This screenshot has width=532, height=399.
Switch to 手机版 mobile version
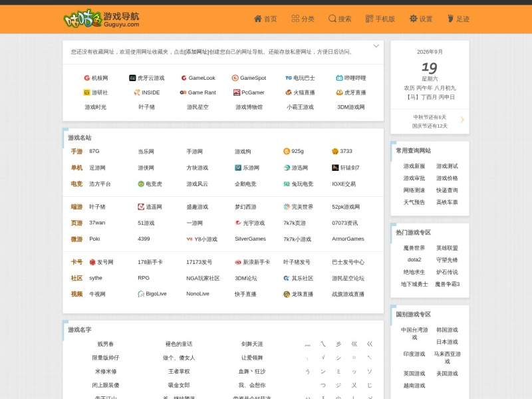click(x=380, y=19)
